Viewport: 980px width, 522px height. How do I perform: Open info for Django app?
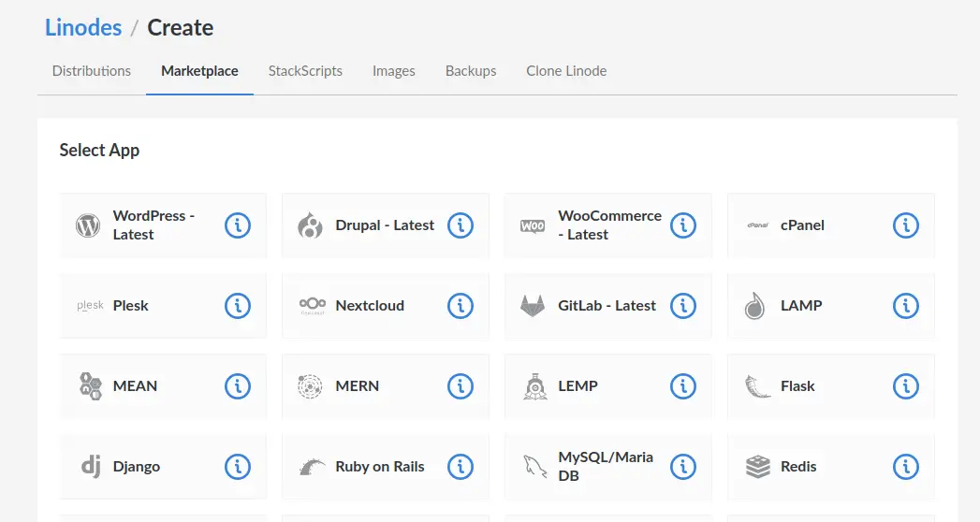(238, 467)
